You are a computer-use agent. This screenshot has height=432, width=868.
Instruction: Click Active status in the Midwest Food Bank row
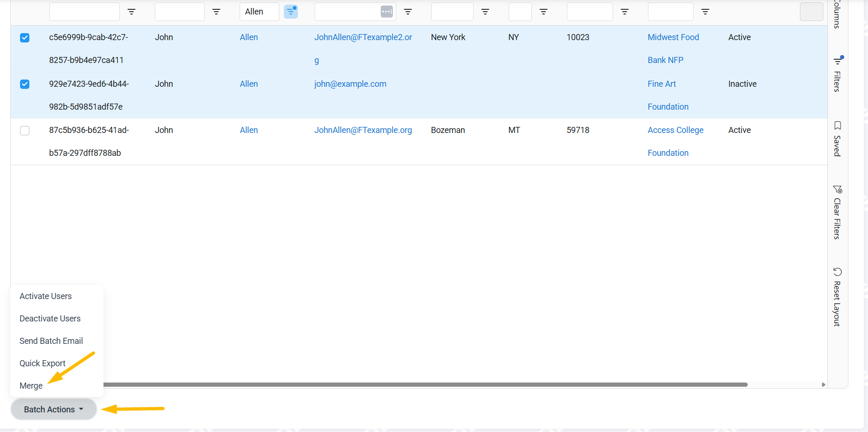[x=739, y=37]
